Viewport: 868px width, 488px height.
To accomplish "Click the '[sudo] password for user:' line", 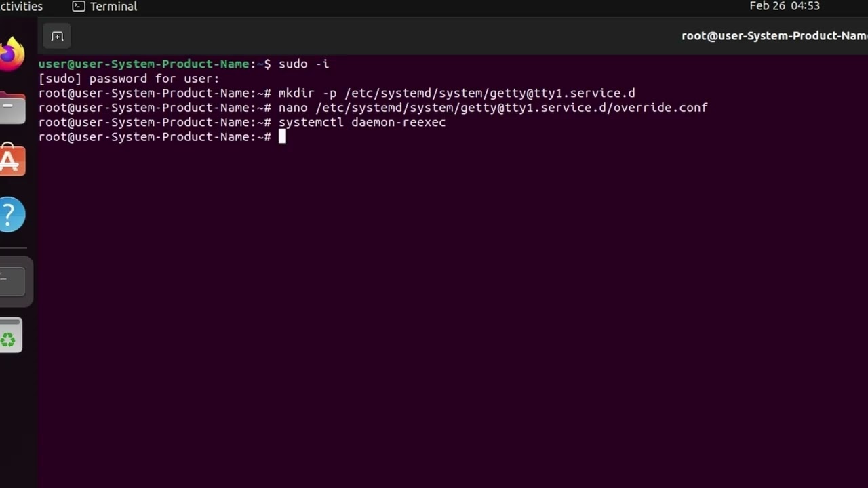I will click(x=129, y=79).
